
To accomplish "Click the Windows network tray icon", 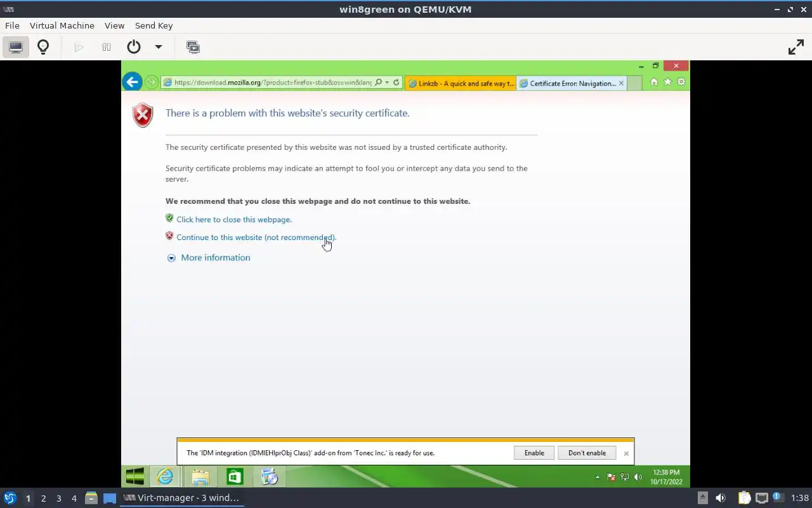I will pyautogui.click(x=625, y=477).
